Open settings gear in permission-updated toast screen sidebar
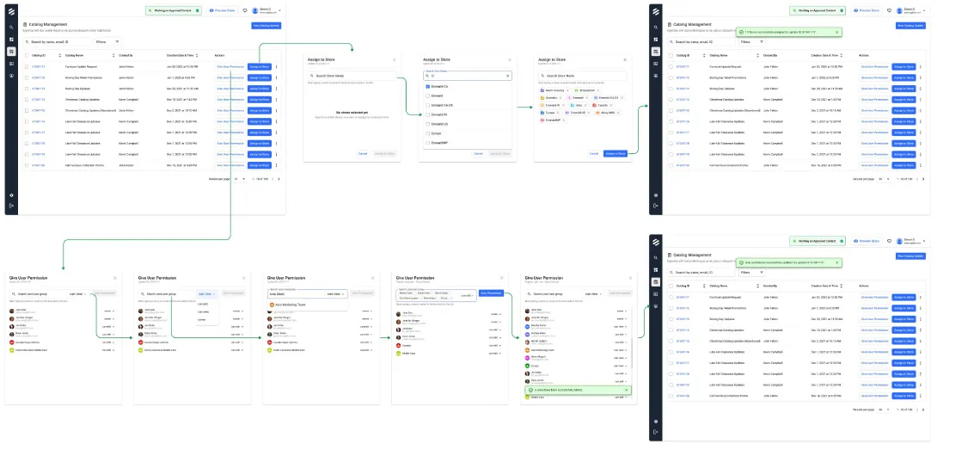Viewport: 980px width, 450px height. coord(656,422)
